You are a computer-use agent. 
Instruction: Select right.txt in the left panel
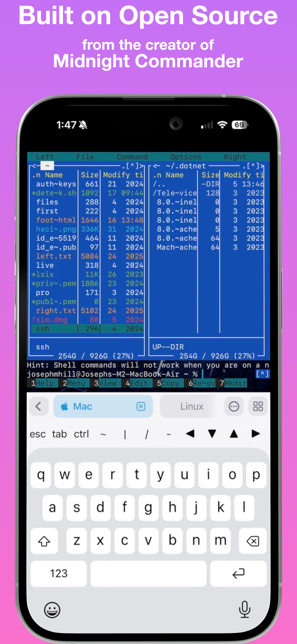[x=87, y=310]
